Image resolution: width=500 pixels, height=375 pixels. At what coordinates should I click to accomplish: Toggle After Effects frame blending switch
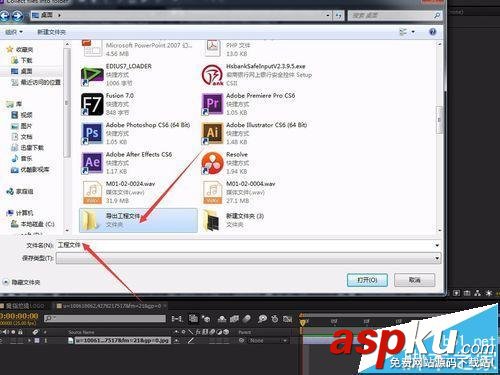click(234, 319)
